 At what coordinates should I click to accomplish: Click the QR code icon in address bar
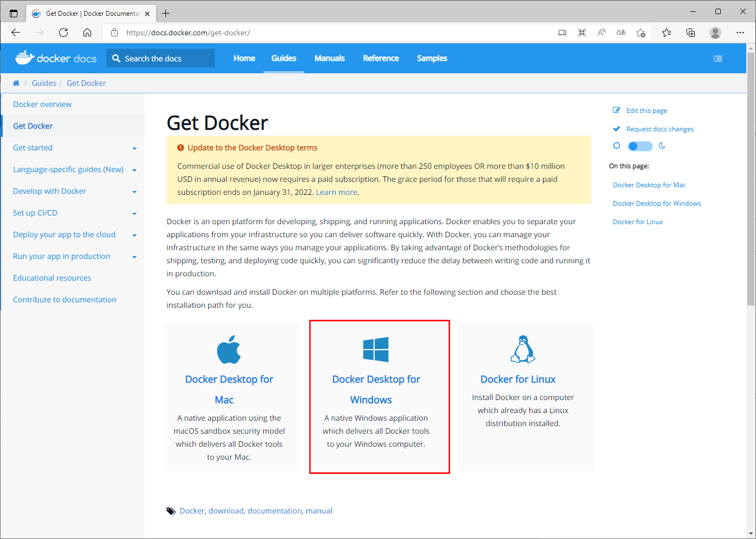tap(582, 33)
